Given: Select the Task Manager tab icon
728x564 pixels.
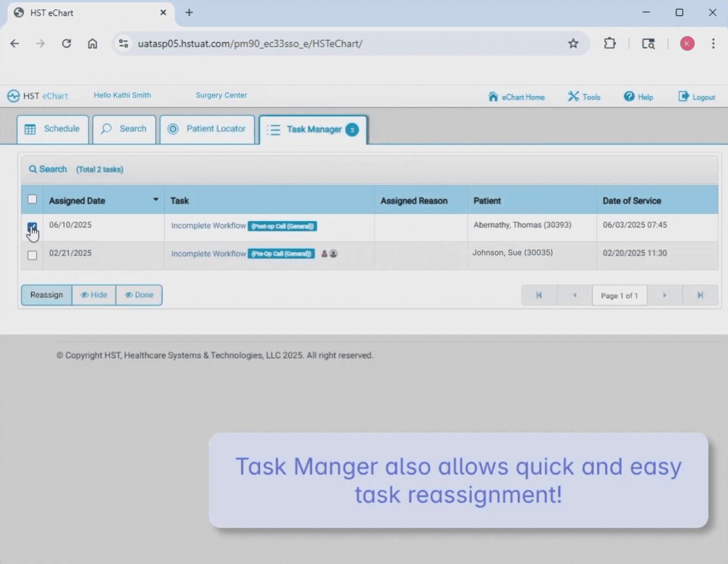Looking at the screenshot, I should [x=273, y=130].
